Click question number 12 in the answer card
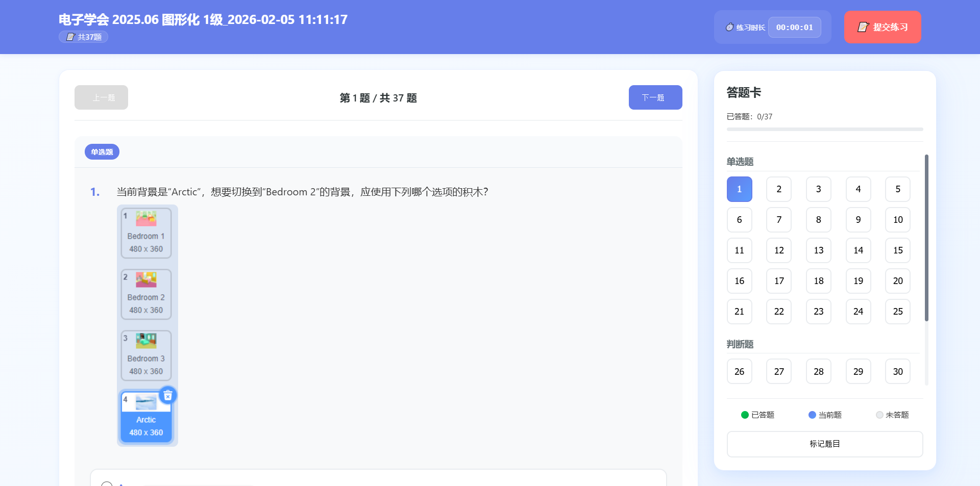The height and width of the screenshot is (486, 980). click(779, 250)
